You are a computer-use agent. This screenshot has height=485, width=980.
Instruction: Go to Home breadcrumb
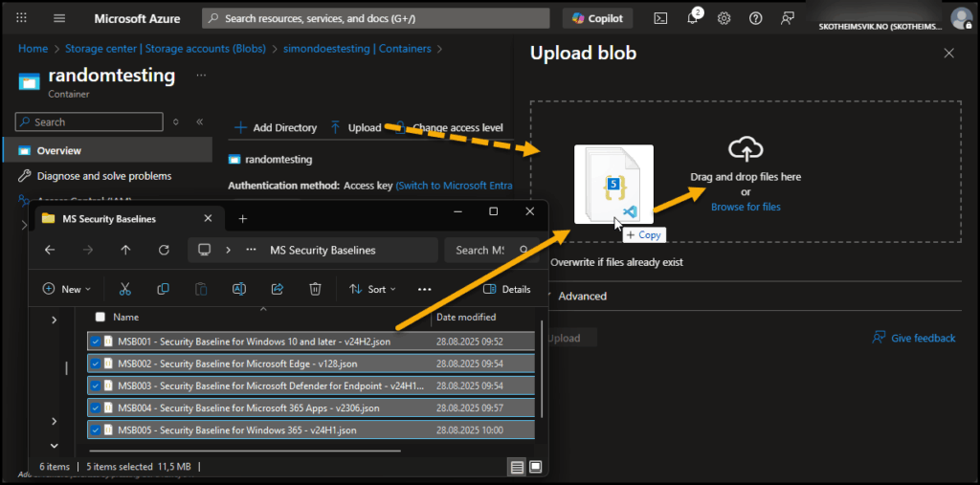(x=33, y=48)
